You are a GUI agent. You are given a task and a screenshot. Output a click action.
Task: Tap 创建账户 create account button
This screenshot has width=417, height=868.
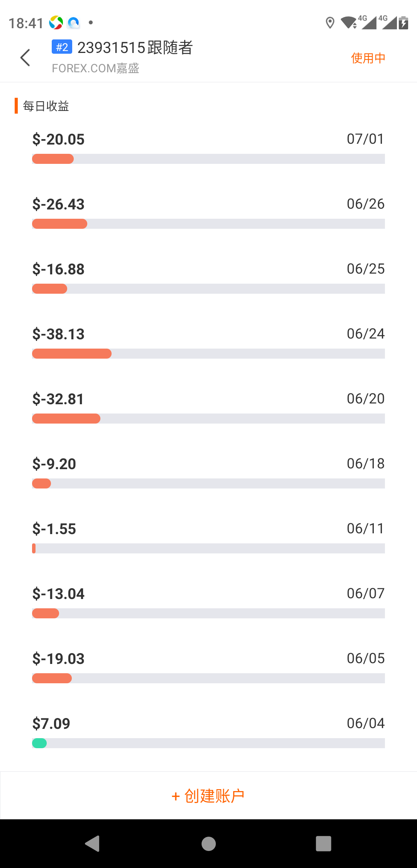pyautogui.click(x=208, y=796)
